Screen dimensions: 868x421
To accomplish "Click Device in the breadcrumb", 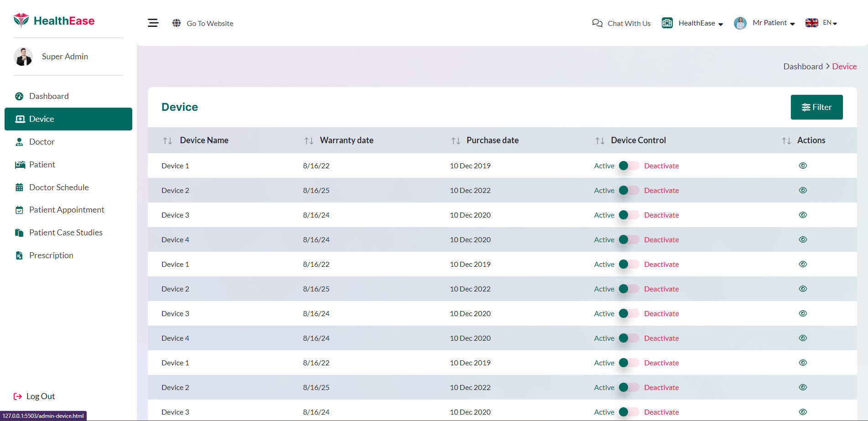I will pyautogui.click(x=844, y=67).
